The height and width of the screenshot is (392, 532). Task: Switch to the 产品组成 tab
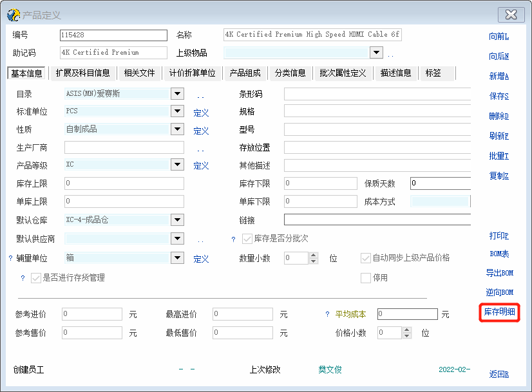[245, 73]
